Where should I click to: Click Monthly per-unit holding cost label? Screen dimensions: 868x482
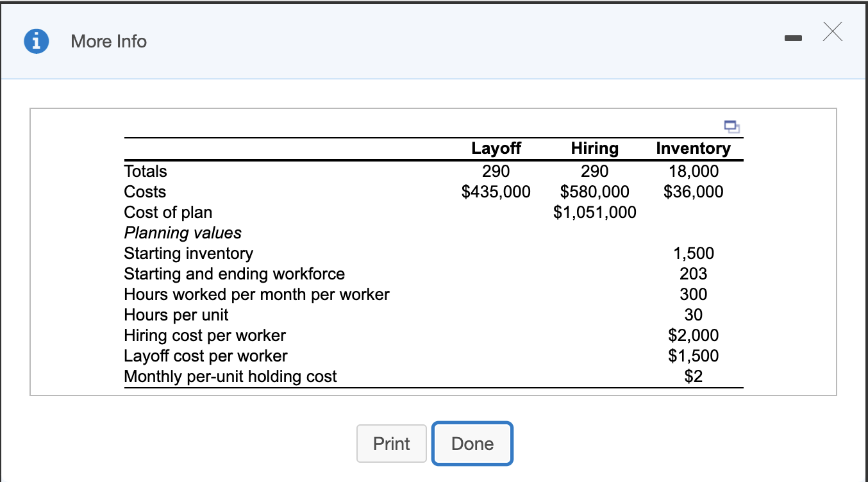click(x=230, y=376)
